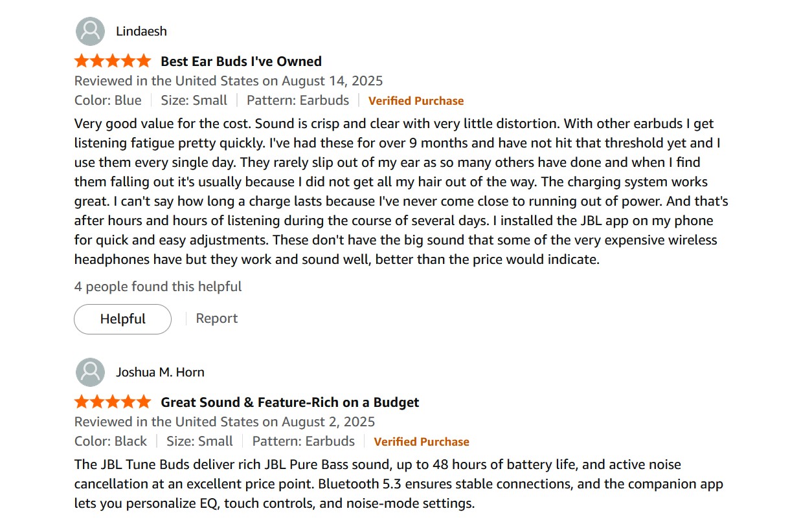Click Joshua M. Horn's profile avatar icon
This screenshot has height=524, width=812.
[x=90, y=372]
